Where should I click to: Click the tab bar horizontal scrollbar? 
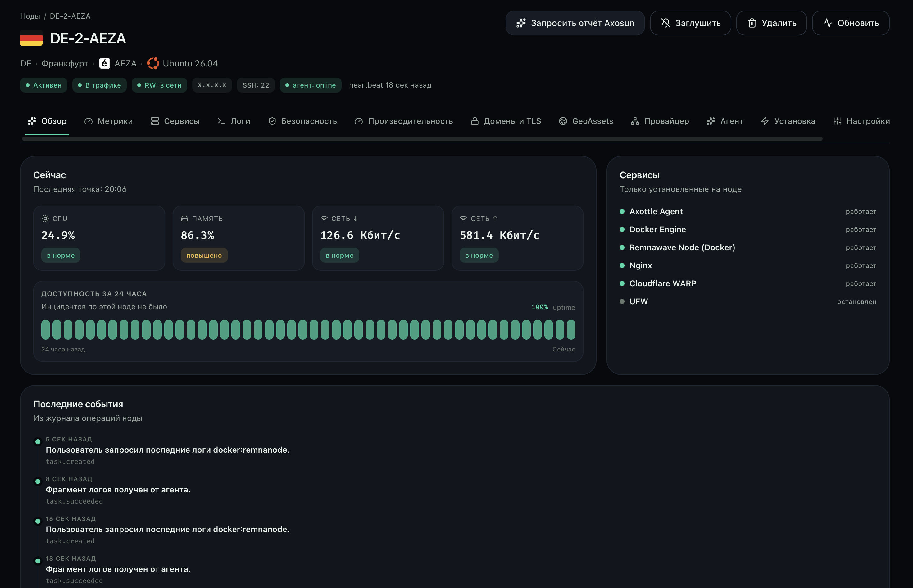[422, 139]
